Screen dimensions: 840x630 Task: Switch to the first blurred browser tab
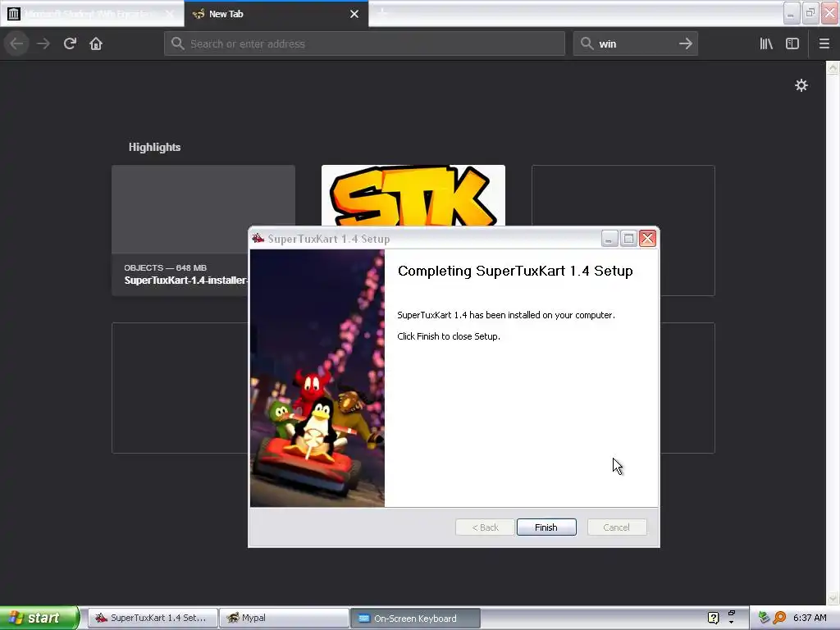(91, 14)
